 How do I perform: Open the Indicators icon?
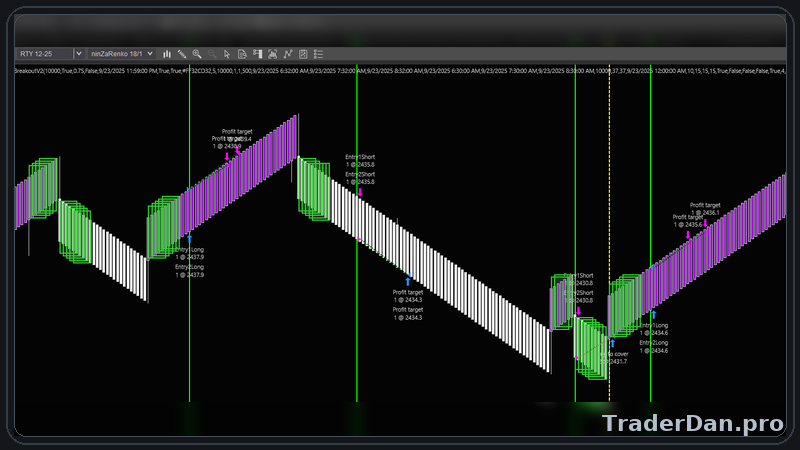[x=288, y=54]
